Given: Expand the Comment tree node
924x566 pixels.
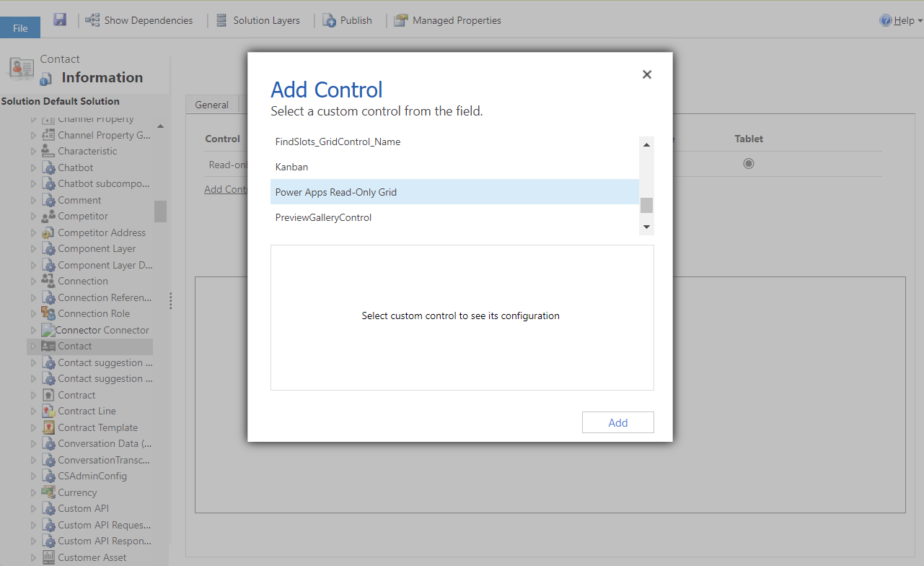Looking at the screenshot, I should [x=33, y=200].
